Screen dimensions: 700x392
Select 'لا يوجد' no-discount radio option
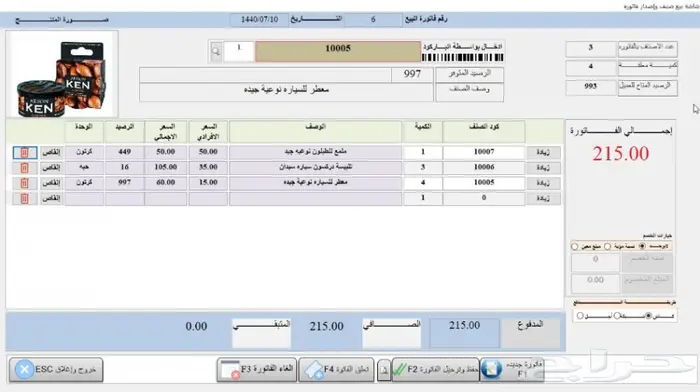point(642,246)
